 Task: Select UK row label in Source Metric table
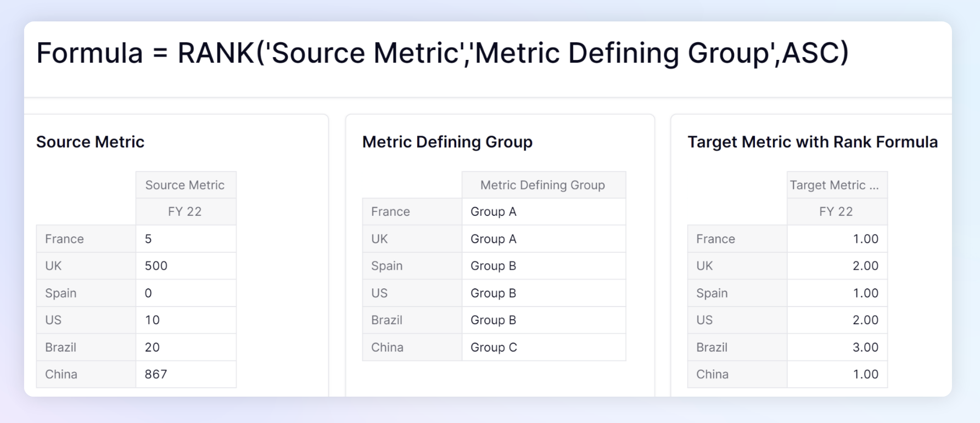tap(86, 266)
